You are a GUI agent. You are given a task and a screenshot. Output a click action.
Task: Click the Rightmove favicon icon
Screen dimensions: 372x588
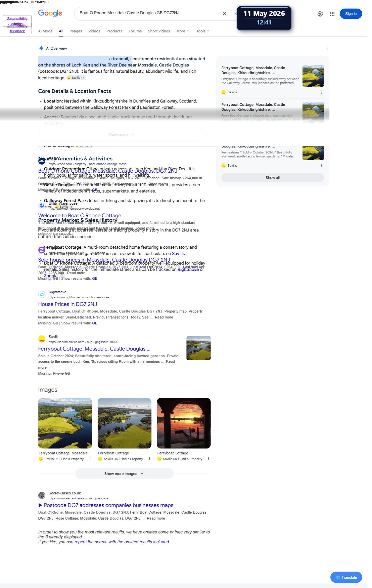click(42, 294)
